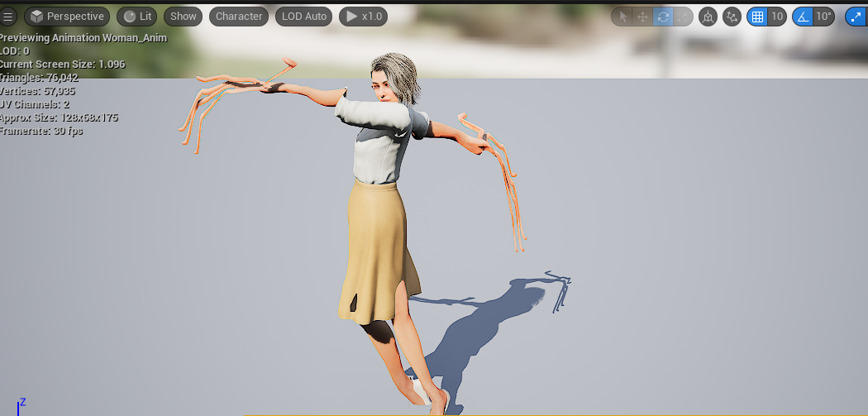This screenshot has height=416, width=868.
Task: Click the 'Approx Size: 128x68x175' text
Action: click(x=59, y=117)
